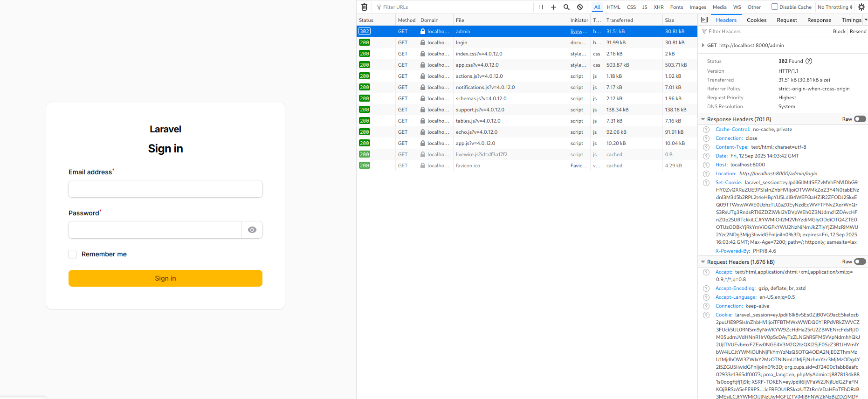
Task: Open help for the Date header
Action: pos(706,156)
